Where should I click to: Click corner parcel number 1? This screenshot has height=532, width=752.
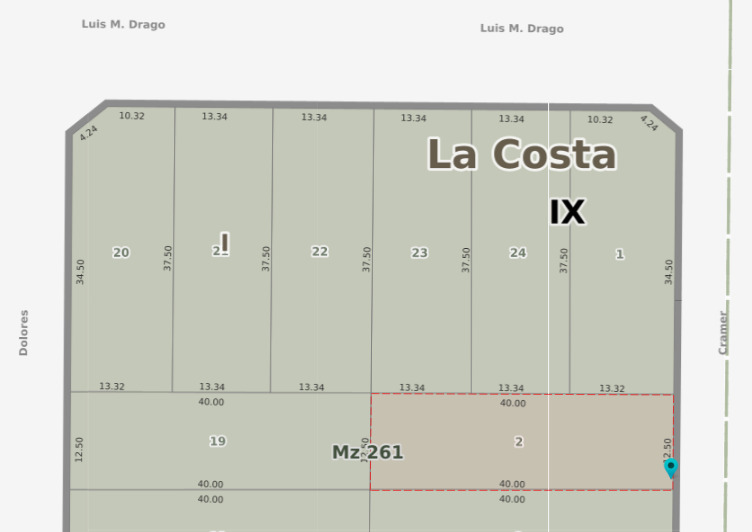tap(619, 254)
